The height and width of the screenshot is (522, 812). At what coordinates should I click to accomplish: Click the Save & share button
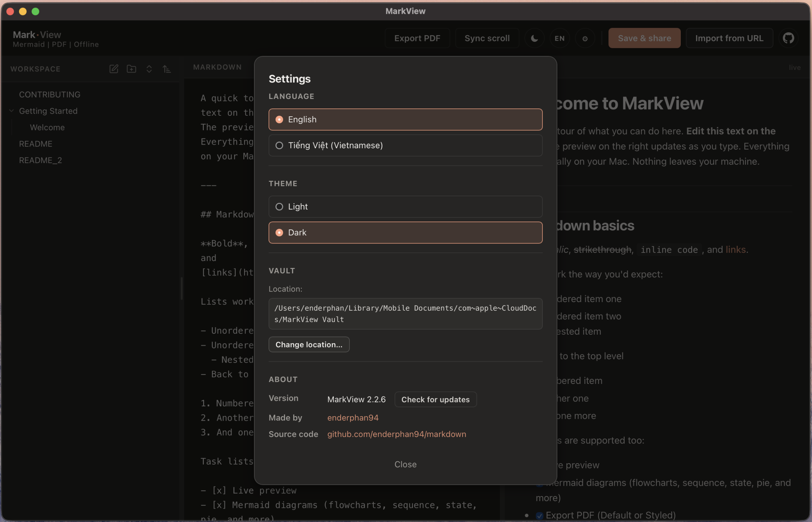tap(644, 38)
